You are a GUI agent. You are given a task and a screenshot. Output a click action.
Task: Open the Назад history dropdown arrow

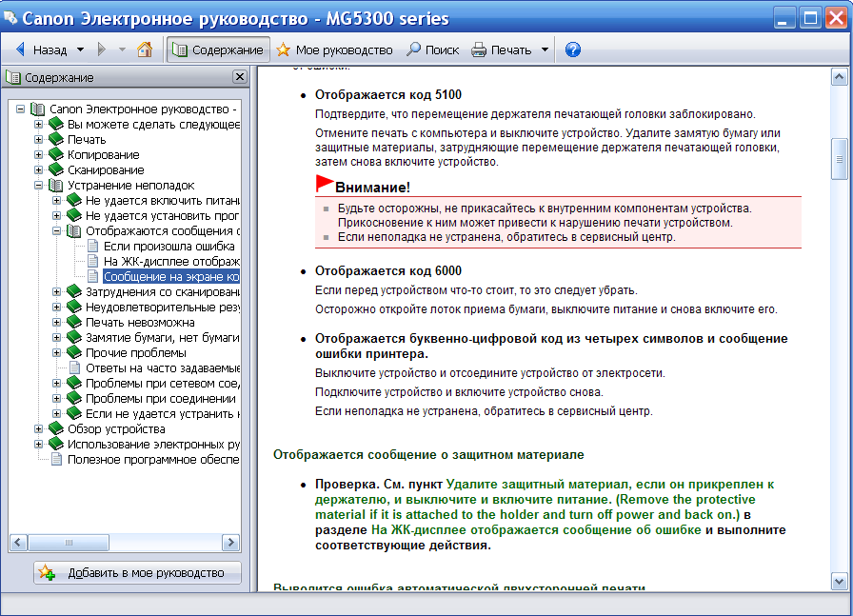pos(81,50)
